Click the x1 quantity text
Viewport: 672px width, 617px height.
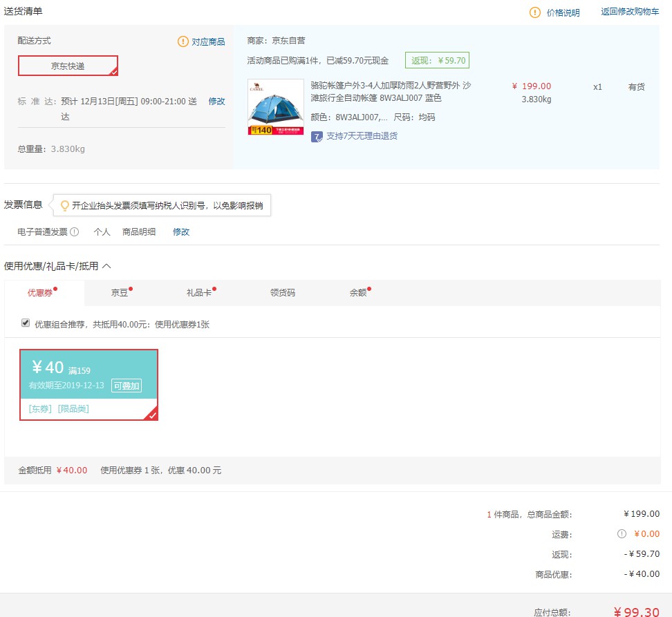597,87
